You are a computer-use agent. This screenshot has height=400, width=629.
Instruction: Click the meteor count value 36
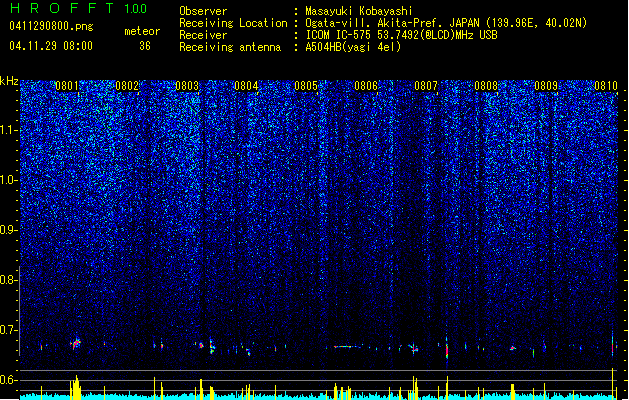tap(145, 46)
